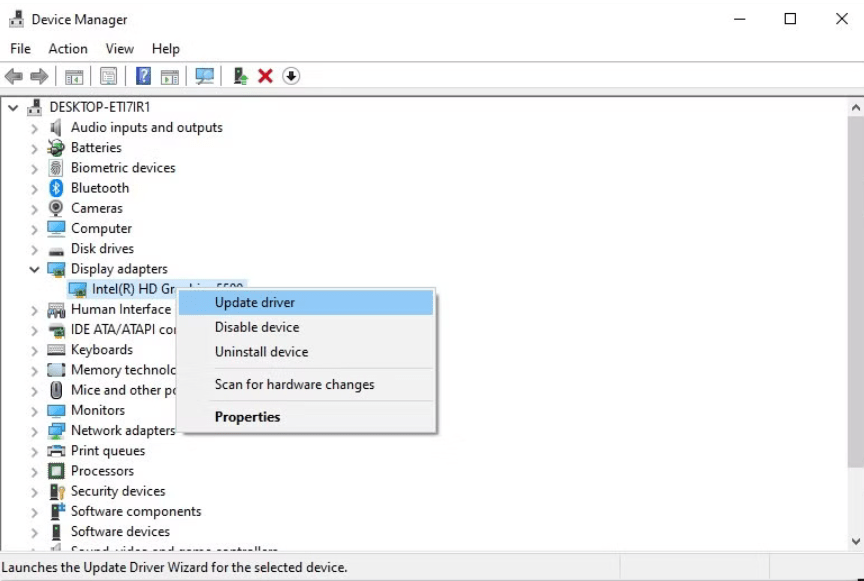Click the Back navigation arrow in the toolbar
Screen dimensions: 864x581
pyautogui.click(x=13, y=75)
